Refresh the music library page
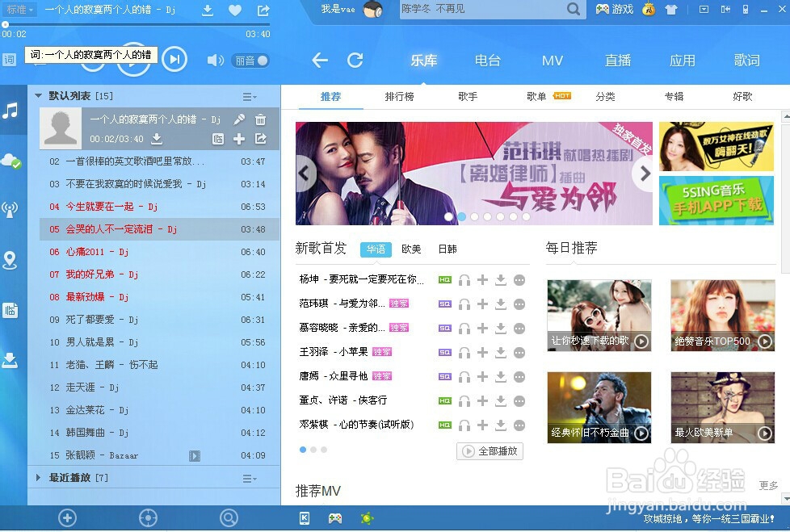This screenshot has width=790, height=532. [x=355, y=61]
